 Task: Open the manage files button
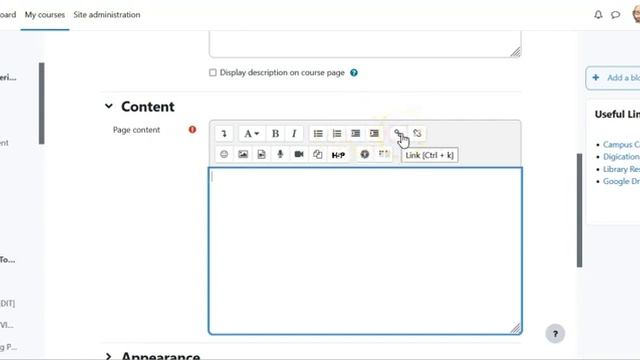pos(318,154)
